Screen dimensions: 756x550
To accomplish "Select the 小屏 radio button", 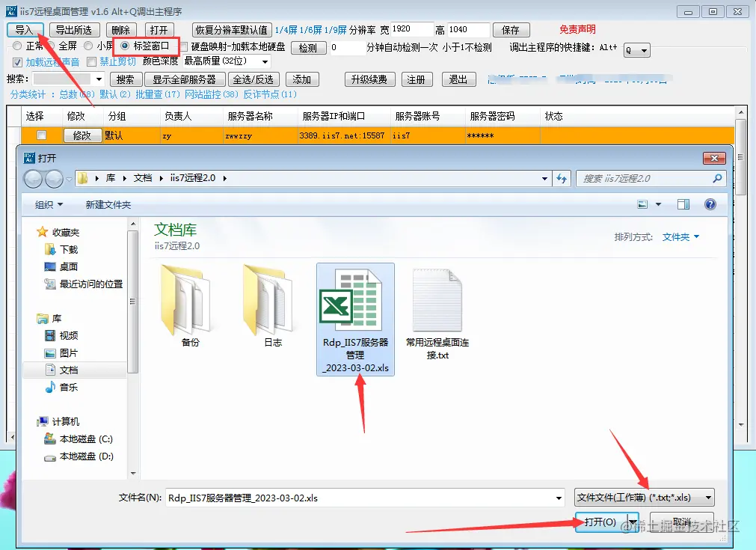I will pyautogui.click(x=88, y=46).
